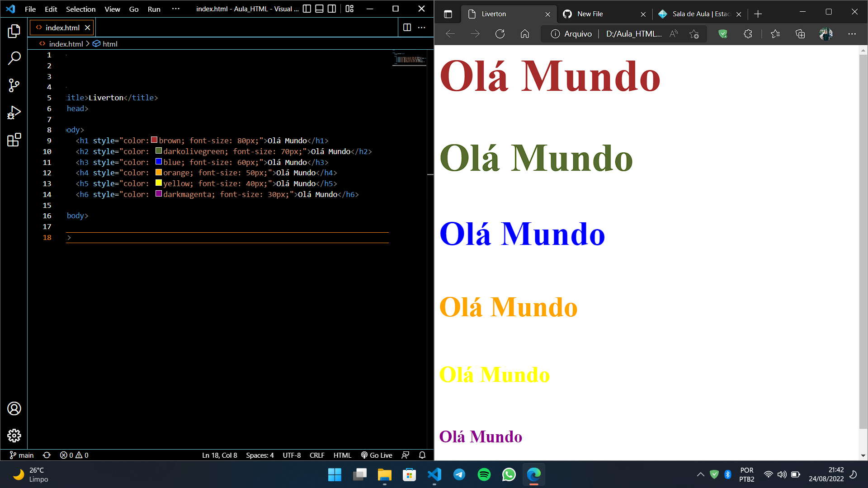Open the Accounts icon in activity bar
Viewport: 868px width, 488px height.
[x=14, y=408]
